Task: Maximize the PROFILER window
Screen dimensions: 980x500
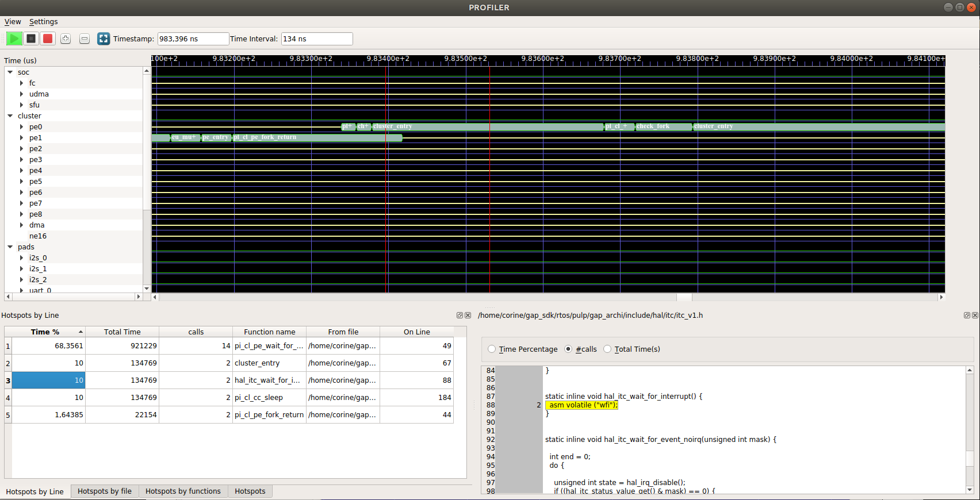Action: coord(960,7)
